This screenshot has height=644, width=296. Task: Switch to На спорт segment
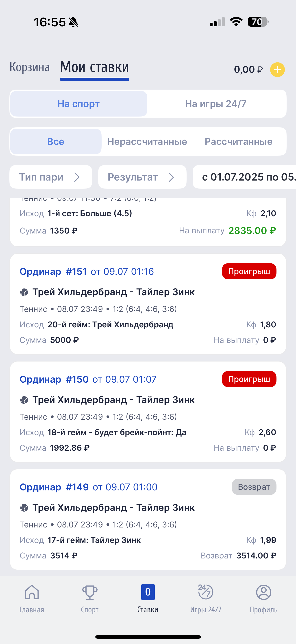click(x=79, y=104)
